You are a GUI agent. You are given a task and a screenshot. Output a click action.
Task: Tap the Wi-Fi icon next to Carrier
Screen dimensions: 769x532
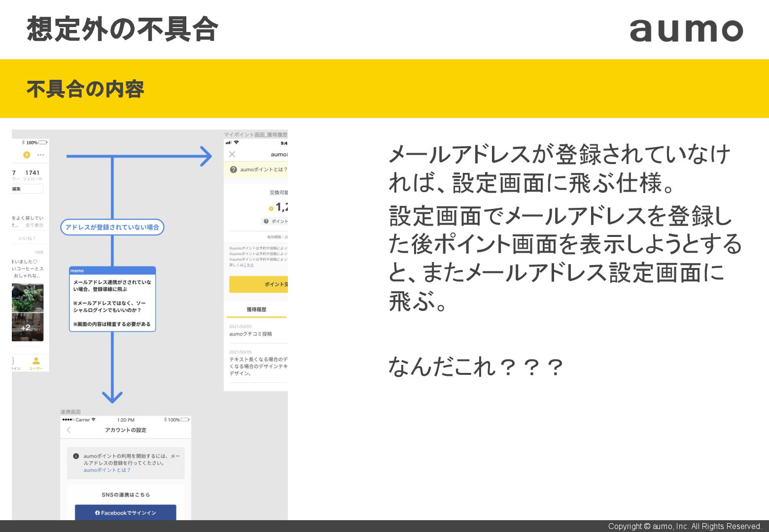(94, 420)
